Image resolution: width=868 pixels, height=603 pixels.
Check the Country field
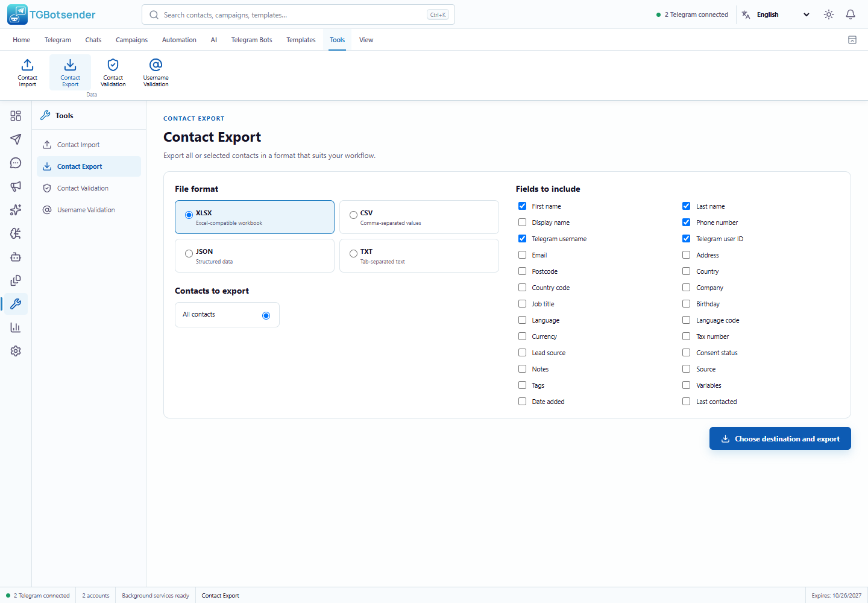687,271
